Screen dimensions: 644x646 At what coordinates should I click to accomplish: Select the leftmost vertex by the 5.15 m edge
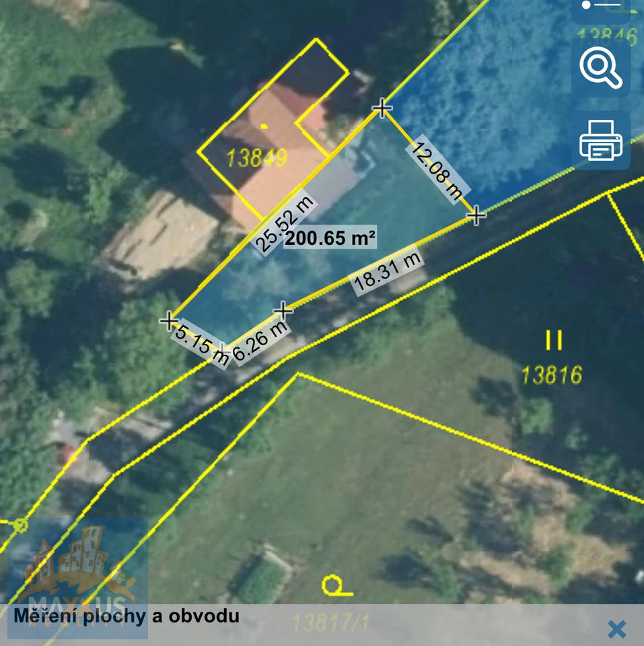[168, 321]
